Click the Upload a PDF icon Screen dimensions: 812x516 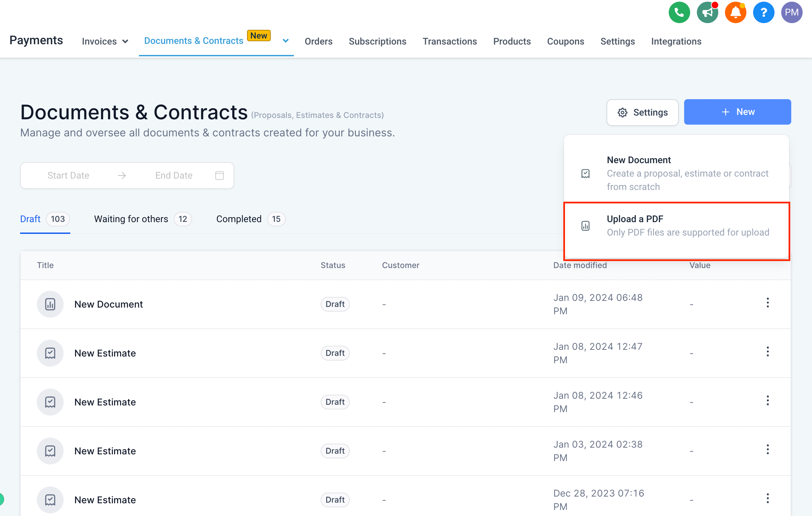(586, 225)
